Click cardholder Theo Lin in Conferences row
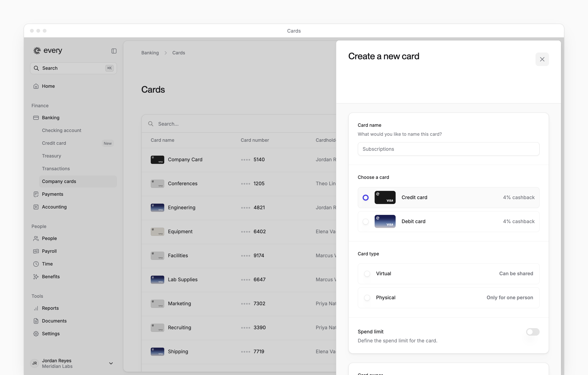Viewport: 588px width, 375px height. coord(326,184)
